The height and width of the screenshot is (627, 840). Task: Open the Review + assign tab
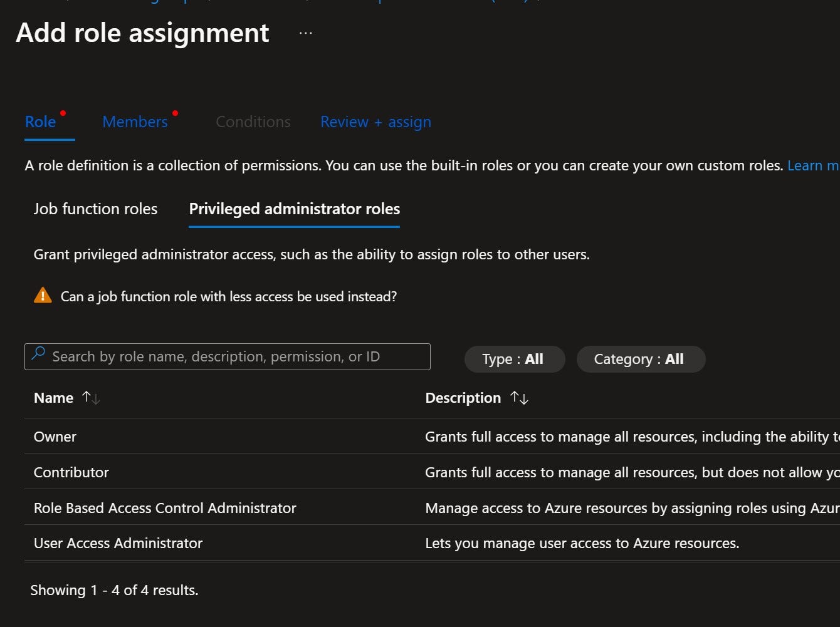tap(375, 122)
